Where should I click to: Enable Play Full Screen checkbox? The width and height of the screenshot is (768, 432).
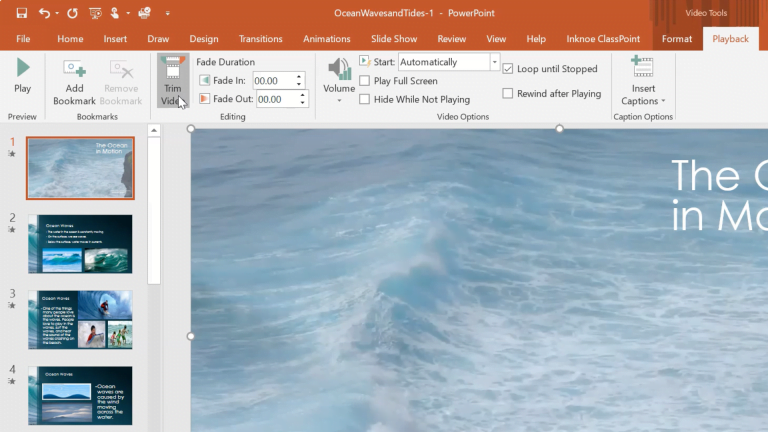[364, 81]
